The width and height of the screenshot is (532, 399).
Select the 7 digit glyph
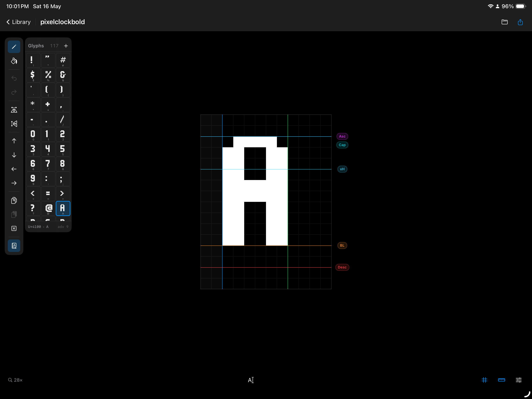tap(48, 164)
